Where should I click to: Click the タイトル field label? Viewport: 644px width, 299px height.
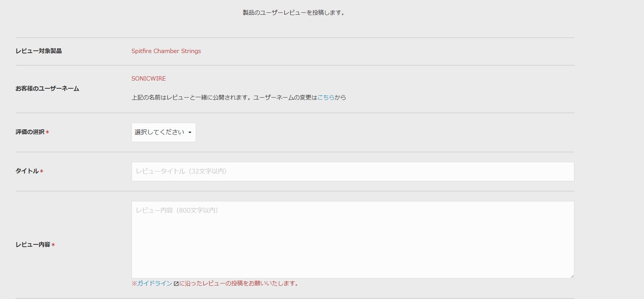pyautogui.click(x=27, y=171)
